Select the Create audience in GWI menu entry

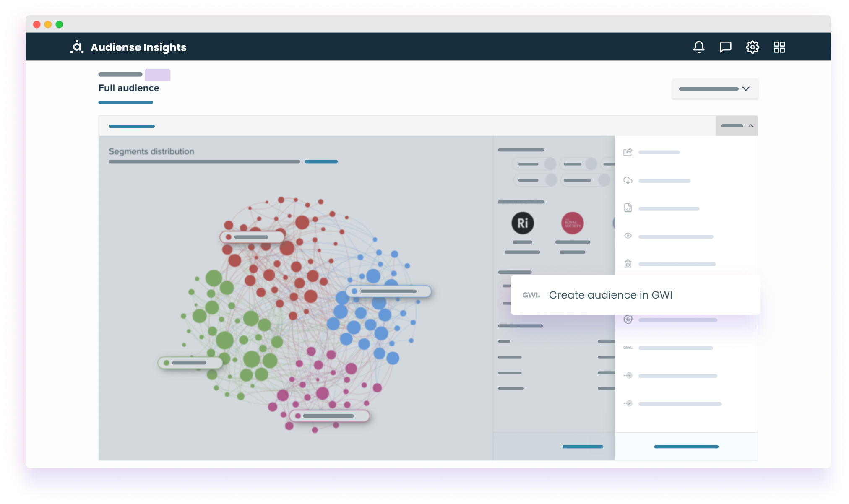tap(611, 295)
